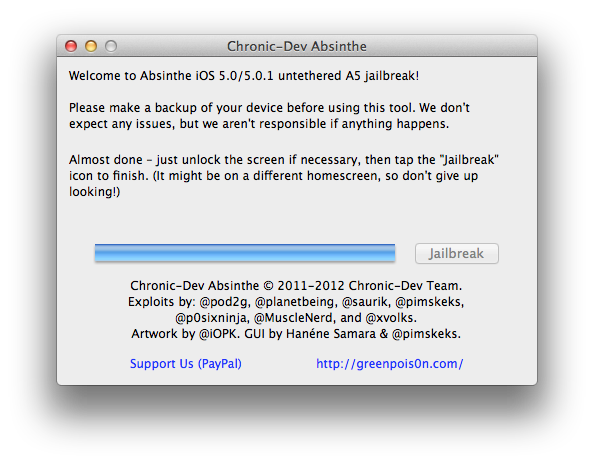
Task: Click the grey zoom window button
Action: [x=111, y=46]
